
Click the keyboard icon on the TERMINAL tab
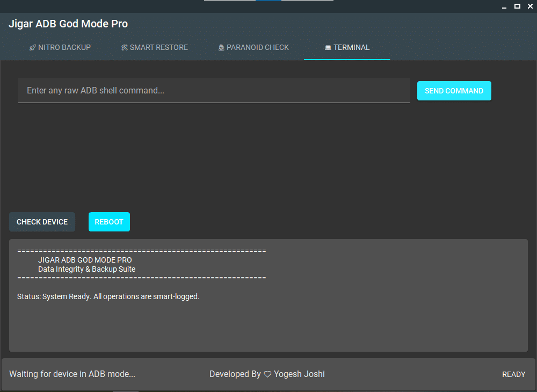click(328, 47)
